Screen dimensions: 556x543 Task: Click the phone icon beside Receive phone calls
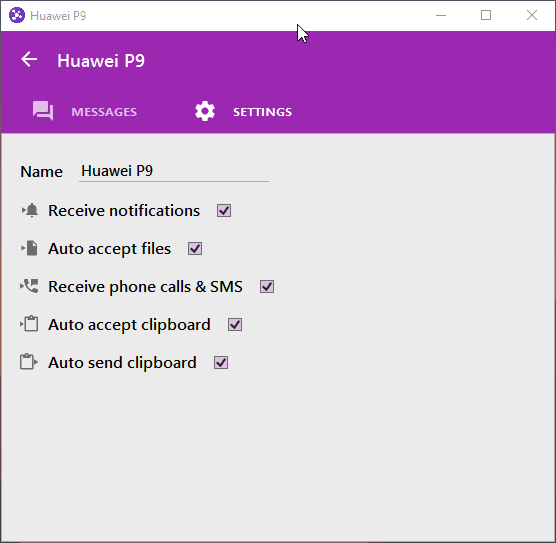[x=29, y=286]
